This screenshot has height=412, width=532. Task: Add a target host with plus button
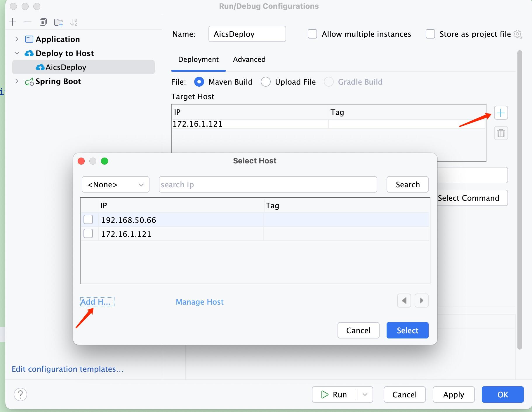(x=501, y=113)
